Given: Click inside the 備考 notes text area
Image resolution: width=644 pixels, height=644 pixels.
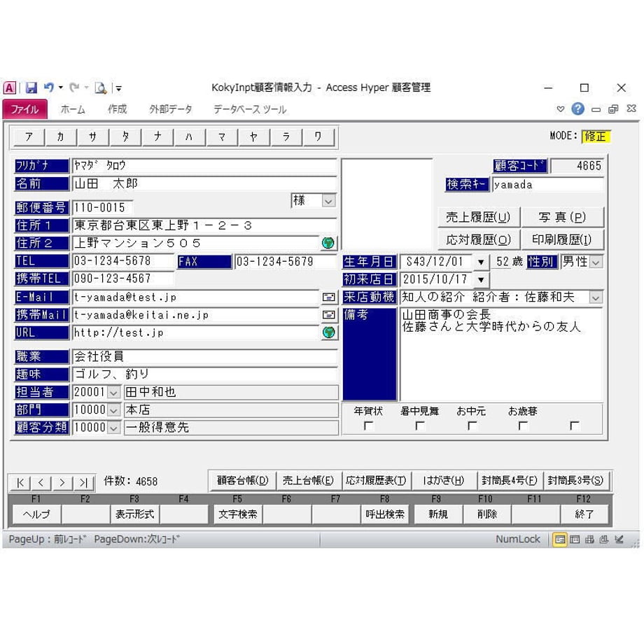Looking at the screenshot, I should click(x=501, y=354).
